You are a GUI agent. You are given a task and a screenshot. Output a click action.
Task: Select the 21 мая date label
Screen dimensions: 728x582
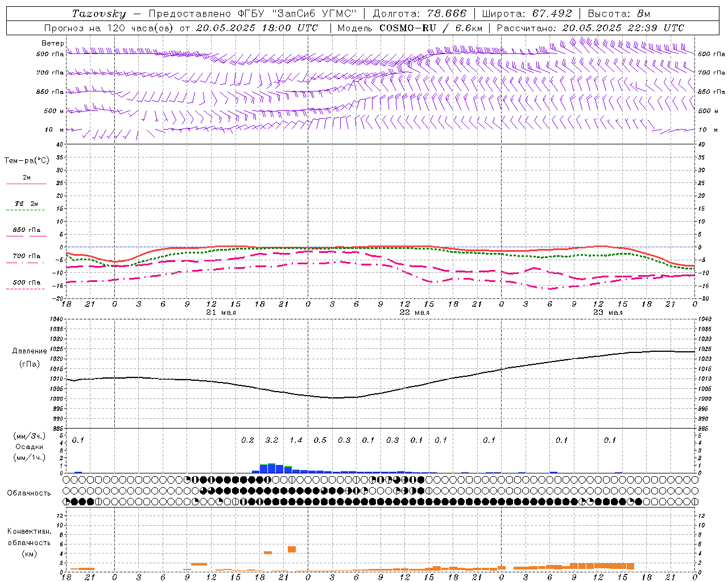221,312
